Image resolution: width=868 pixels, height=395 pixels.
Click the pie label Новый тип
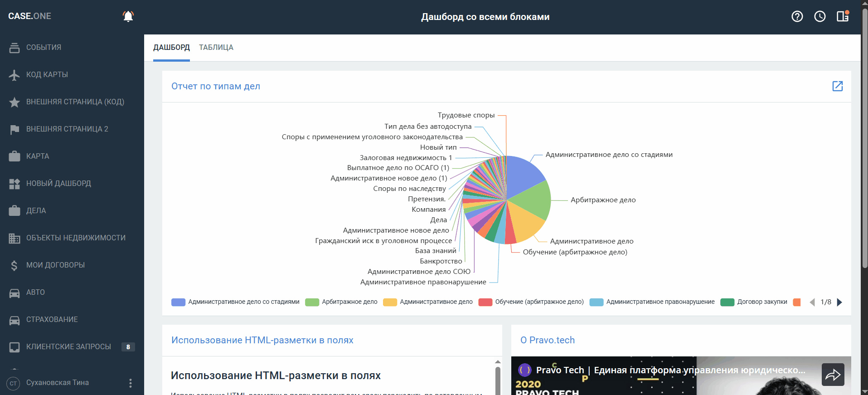[438, 147]
